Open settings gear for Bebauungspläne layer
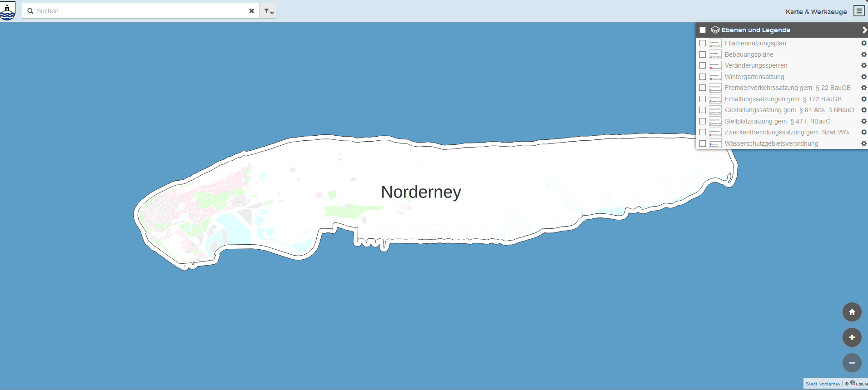Image resolution: width=868 pixels, height=390 pixels. click(x=863, y=54)
